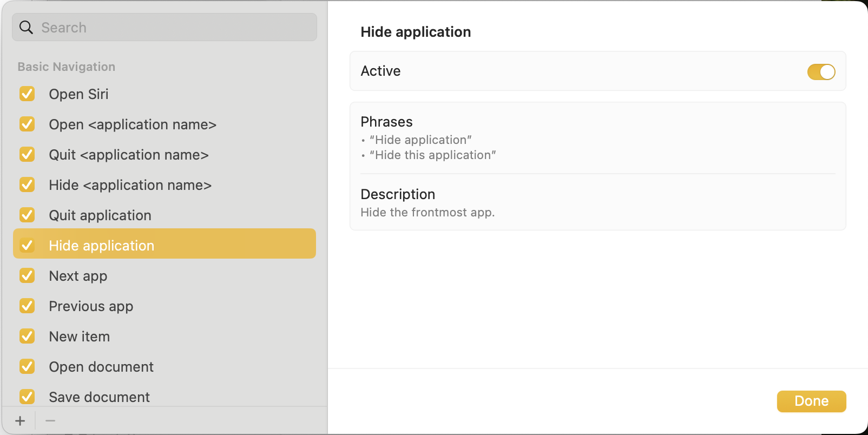Select the Open document command
Screen dimensions: 868x435
pos(101,367)
